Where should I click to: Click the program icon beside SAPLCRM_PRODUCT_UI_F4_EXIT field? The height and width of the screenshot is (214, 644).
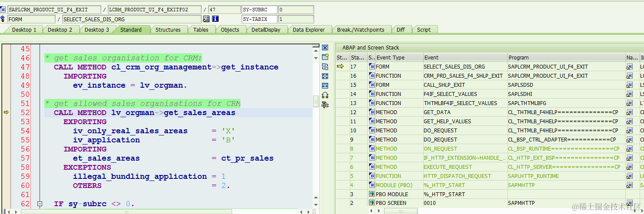(3, 10)
